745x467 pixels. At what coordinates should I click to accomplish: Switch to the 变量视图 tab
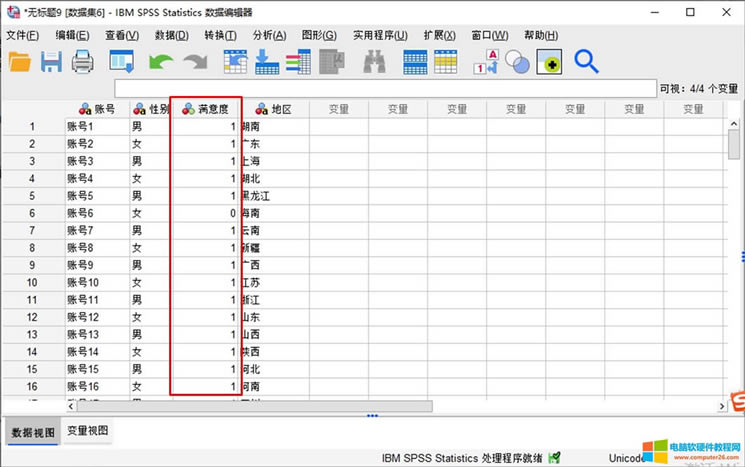pyautogui.click(x=88, y=431)
